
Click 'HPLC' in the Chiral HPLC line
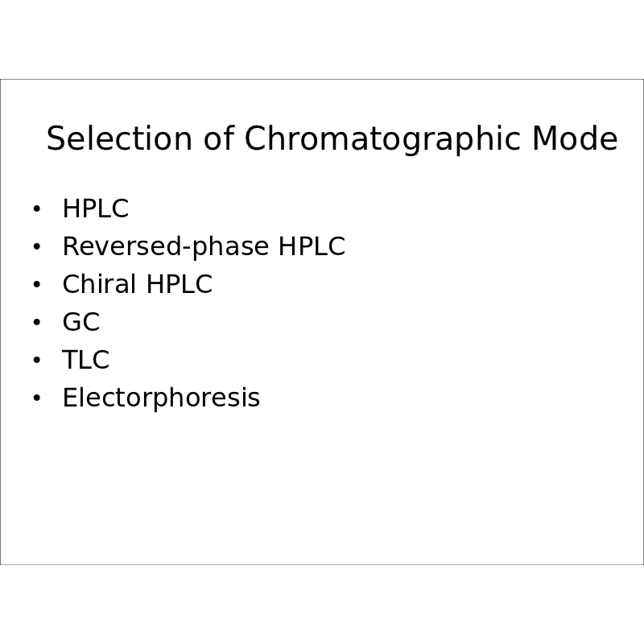pyautogui.click(x=179, y=285)
